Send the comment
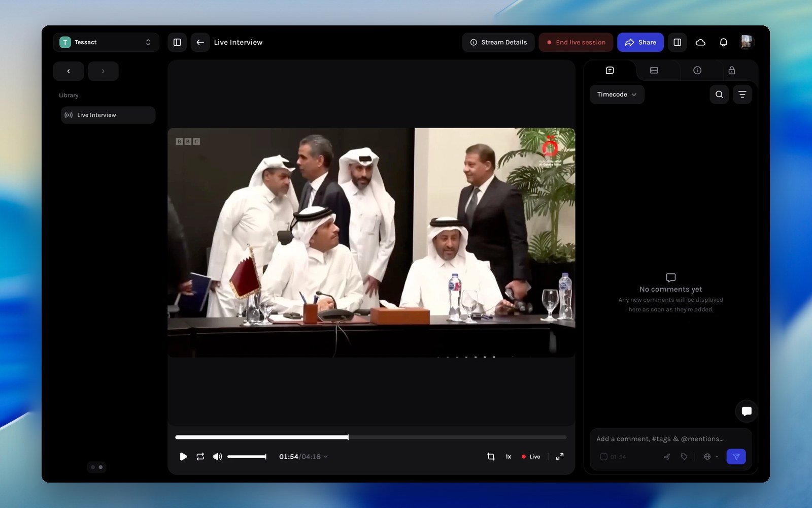The width and height of the screenshot is (812, 508). pyautogui.click(x=736, y=457)
